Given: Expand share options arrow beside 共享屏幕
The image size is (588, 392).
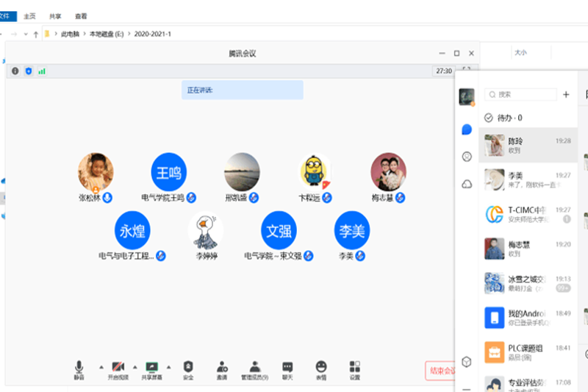Looking at the screenshot, I should (169, 367).
